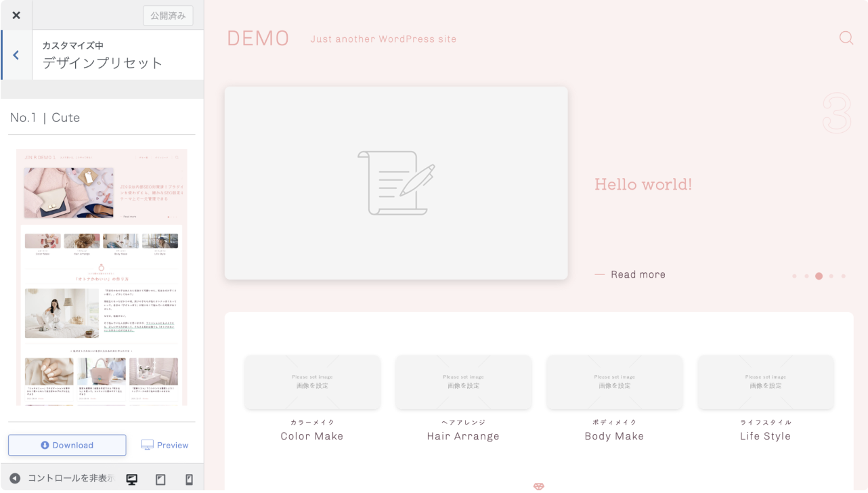Switch to desktop preview device icon
This screenshot has width=868, height=493.
tap(132, 479)
